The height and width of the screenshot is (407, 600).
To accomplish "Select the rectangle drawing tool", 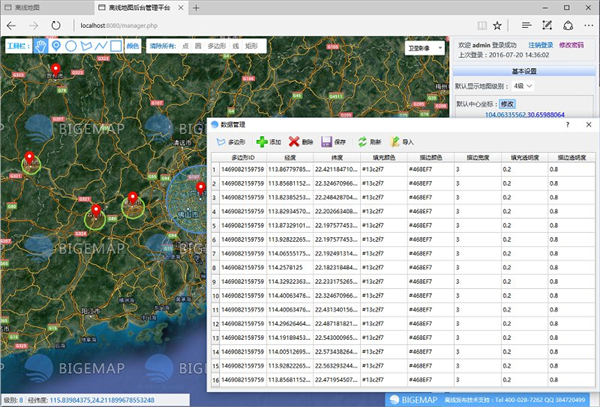I will coord(116,46).
